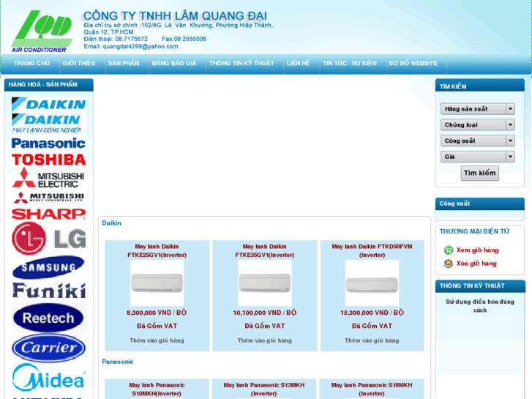Select the Toshiba brand logo
Image resolution: width=532 pixels, height=399 pixels.
48,160
